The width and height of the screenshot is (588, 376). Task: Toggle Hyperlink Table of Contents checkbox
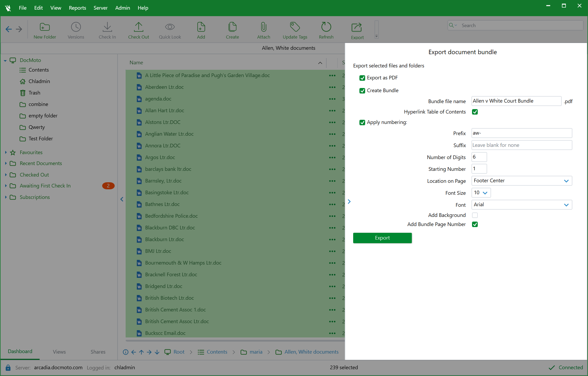[475, 112]
